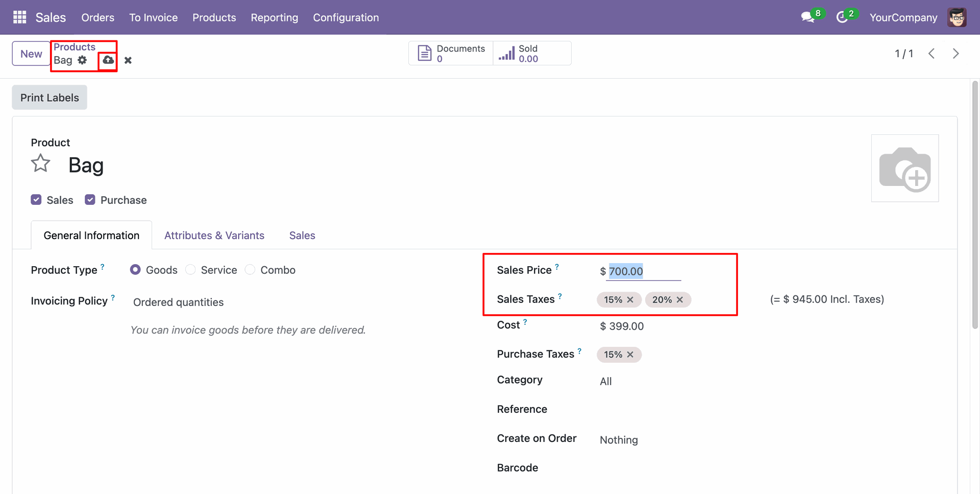This screenshot has height=494, width=980.
Task: Upload product image via camera placeholder
Action: coord(904,169)
